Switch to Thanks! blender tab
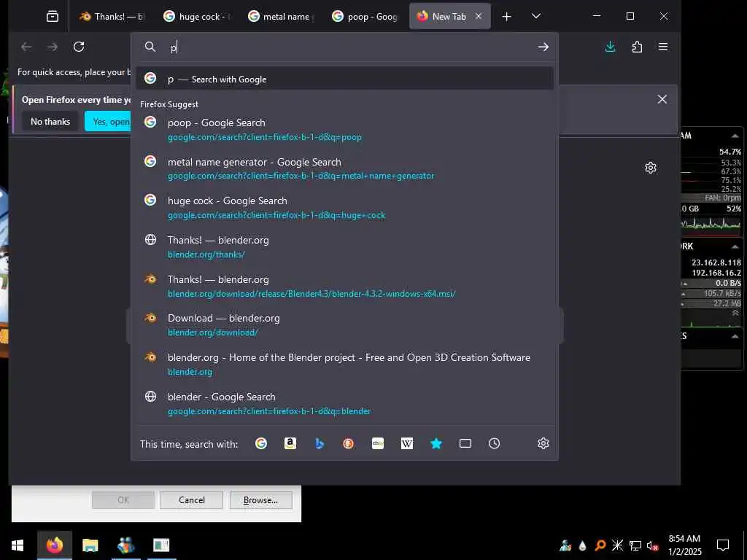The height and width of the screenshot is (560, 747). tap(112, 17)
